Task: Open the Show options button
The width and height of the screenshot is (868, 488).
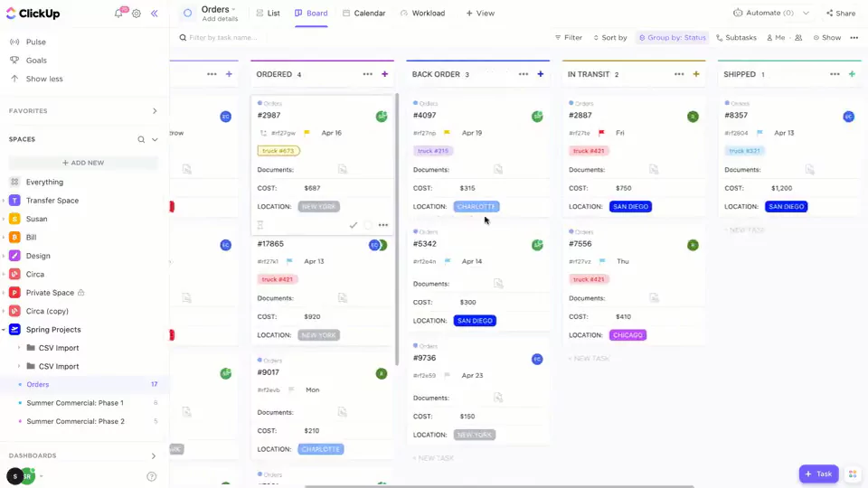Action: pos(827,38)
